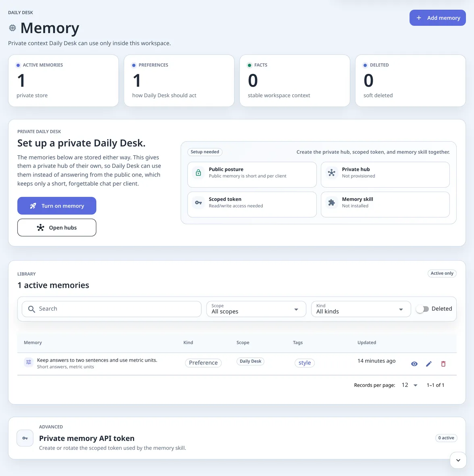
Task: Click the magnifier icon in Search box
Action: point(31,309)
